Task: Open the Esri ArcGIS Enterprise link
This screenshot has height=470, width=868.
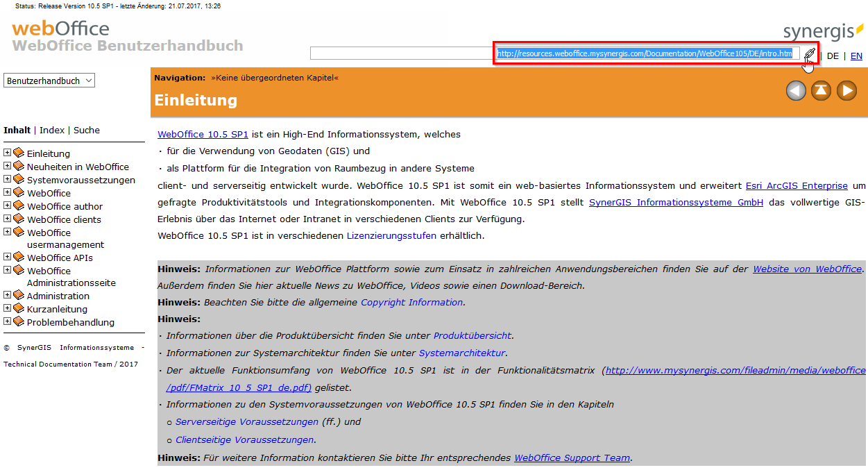Action: (797, 185)
